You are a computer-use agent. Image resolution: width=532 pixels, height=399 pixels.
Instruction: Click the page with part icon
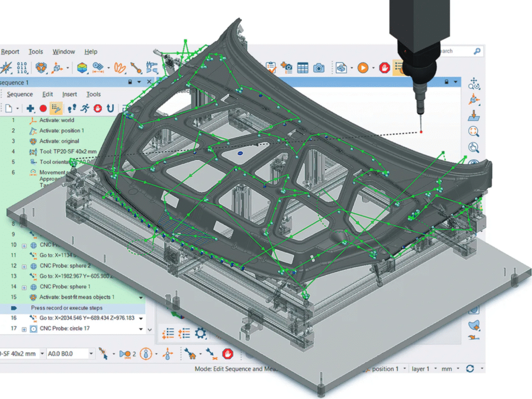(342, 68)
